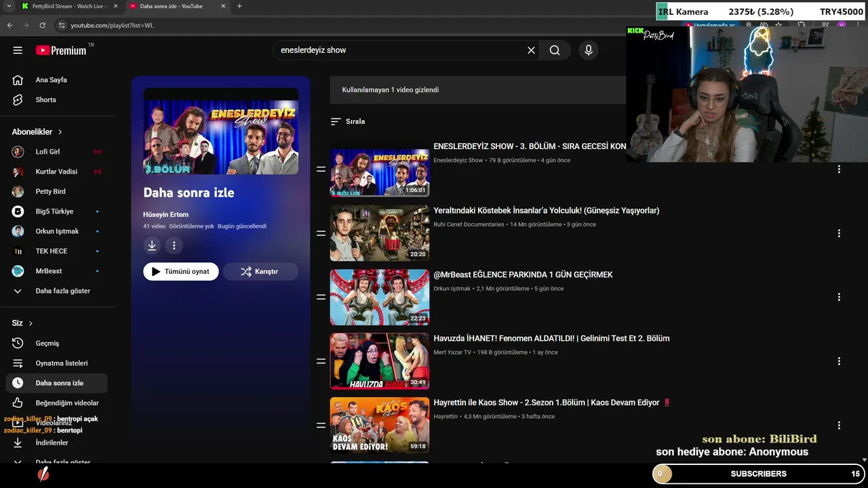Close the PettyBird Stream browser tab
Viewport: 868px width, 488px height.
point(115,6)
